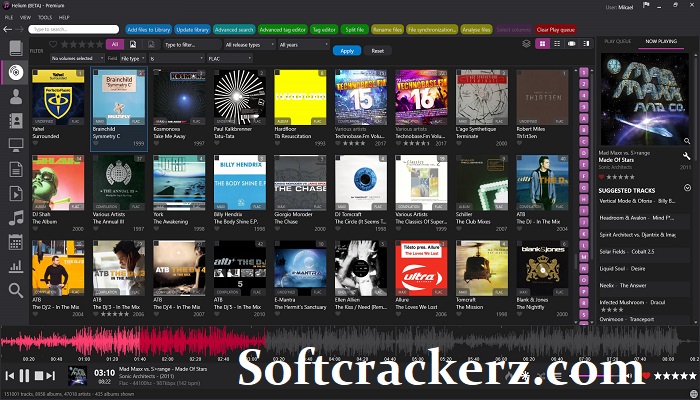The height and width of the screenshot is (400, 700).
Task: Skip to previous track
Action: coord(10,376)
